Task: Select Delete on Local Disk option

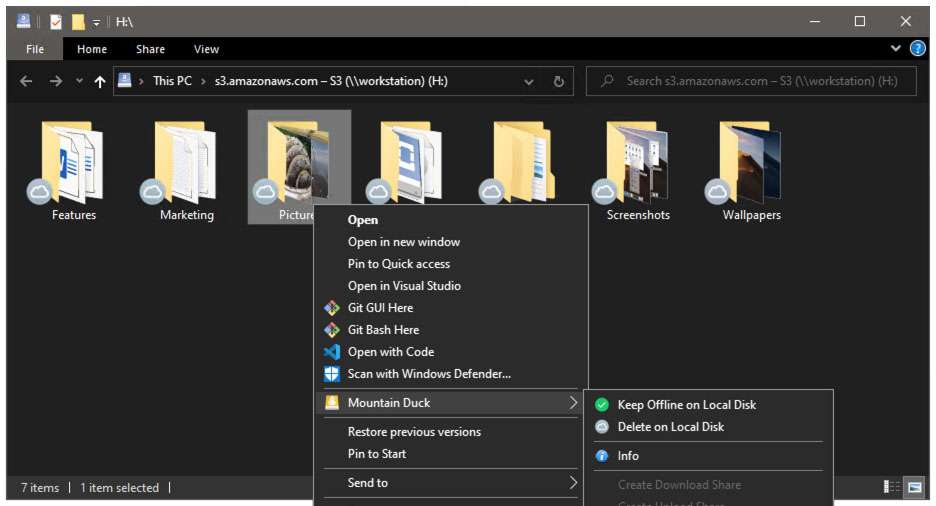Action: pos(670,427)
